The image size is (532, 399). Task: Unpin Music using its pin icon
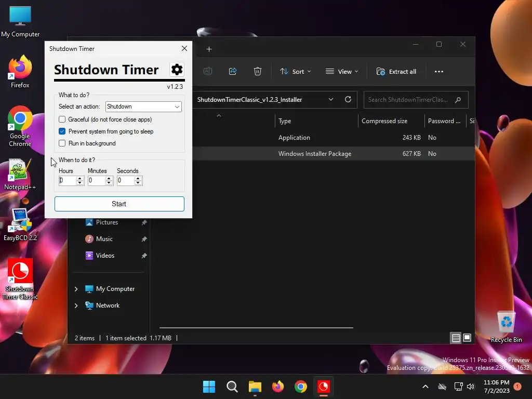(144, 239)
